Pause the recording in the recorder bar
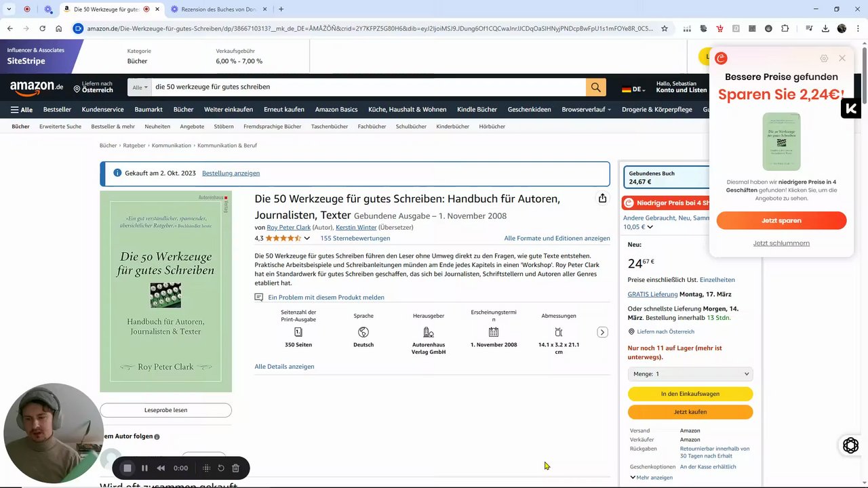The height and width of the screenshot is (488, 868). 144,468
